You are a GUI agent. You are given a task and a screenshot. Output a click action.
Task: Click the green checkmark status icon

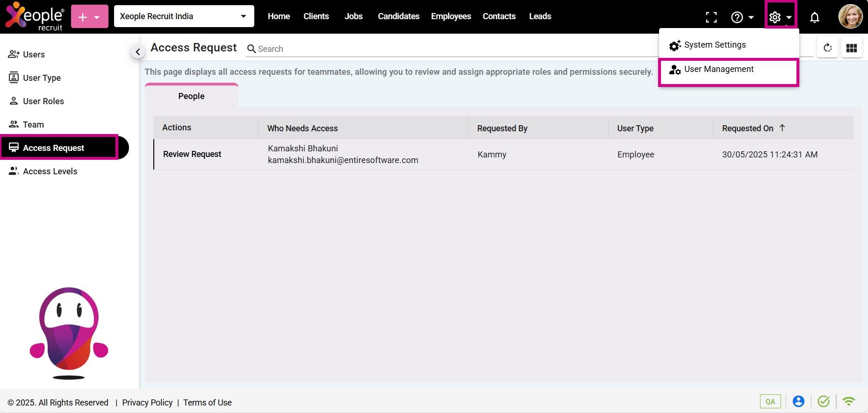click(x=824, y=401)
